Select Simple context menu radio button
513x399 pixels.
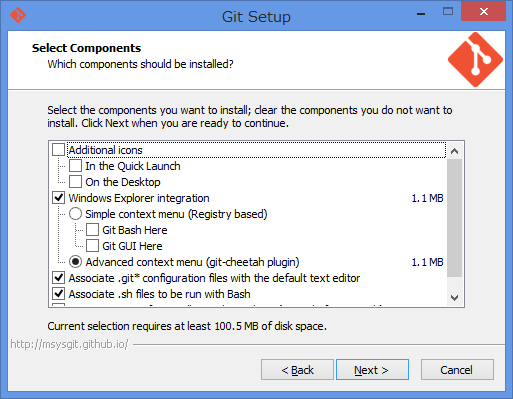coord(75,214)
